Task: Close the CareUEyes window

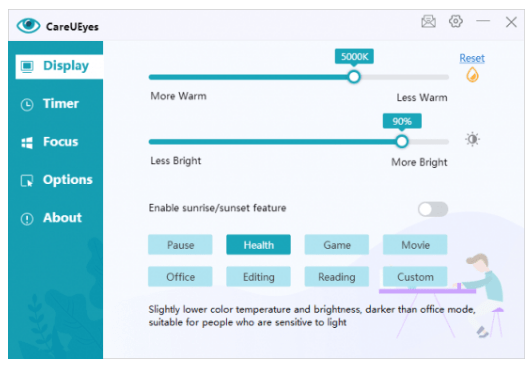Action: pyautogui.click(x=511, y=22)
